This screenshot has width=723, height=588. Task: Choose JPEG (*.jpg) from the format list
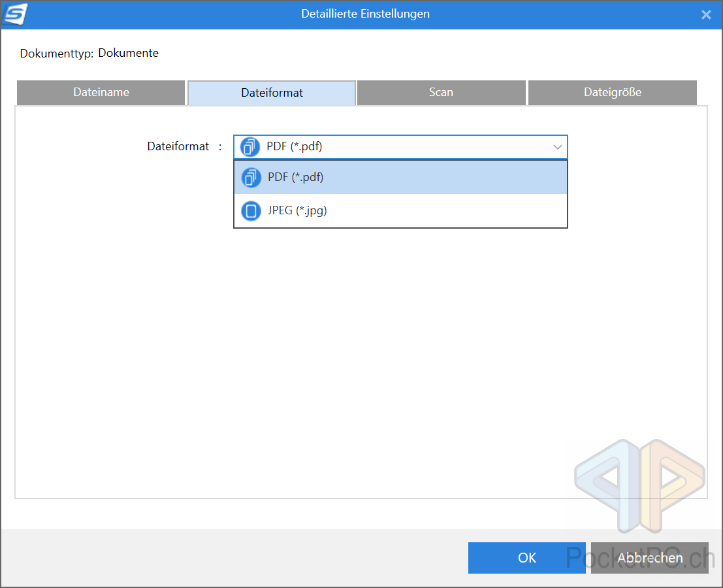(400, 211)
